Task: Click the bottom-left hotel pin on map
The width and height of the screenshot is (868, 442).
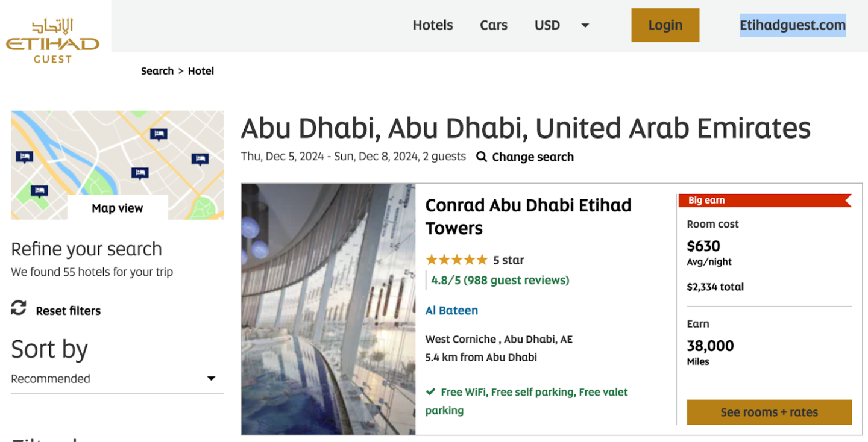Action: (x=39, y=191)
